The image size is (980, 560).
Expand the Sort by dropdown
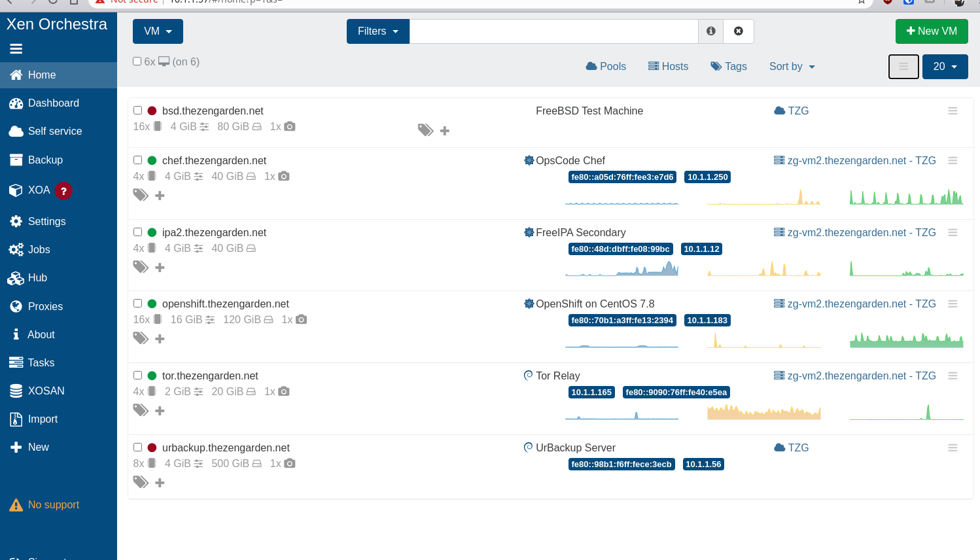(792, 67)
